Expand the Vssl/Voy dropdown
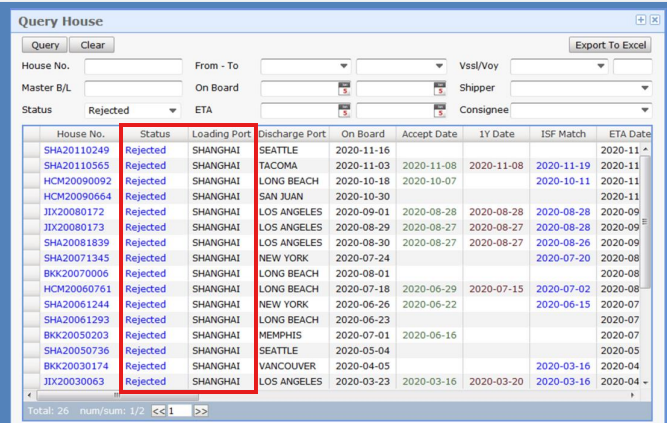Screen dimensions: 667x423 pyautogui.click(x=601, y=66)
